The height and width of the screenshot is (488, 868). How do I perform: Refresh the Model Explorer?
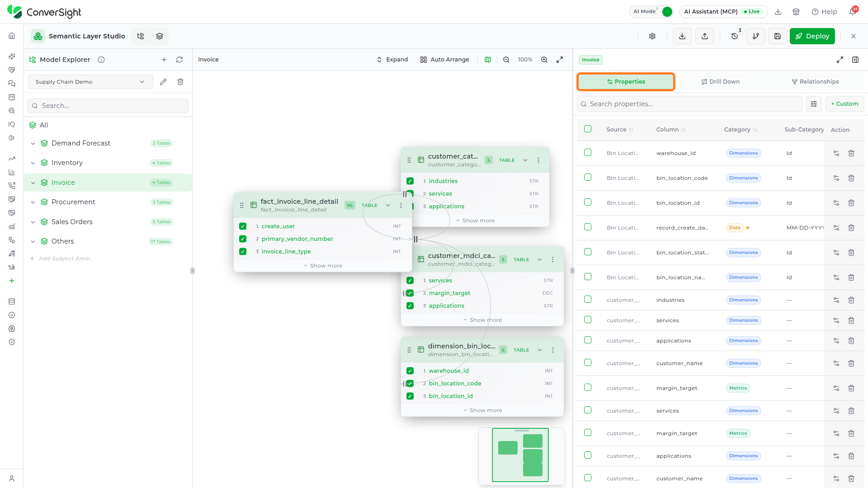point(179,60)
